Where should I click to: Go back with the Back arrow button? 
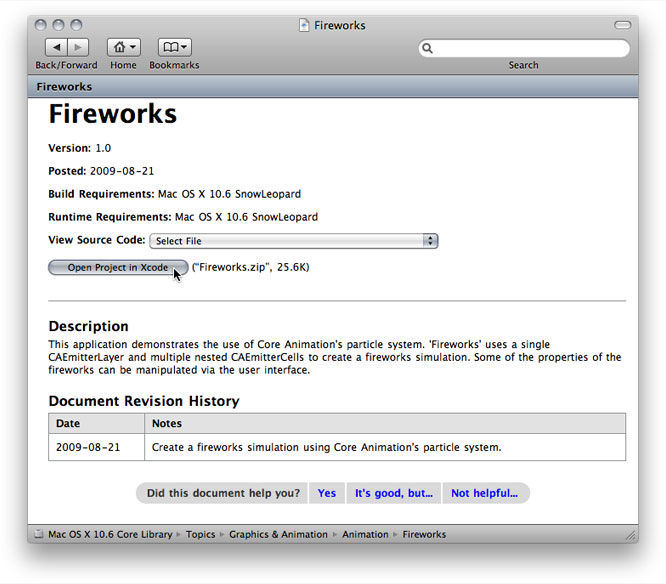pyautogui.click(x=56, y=47)
